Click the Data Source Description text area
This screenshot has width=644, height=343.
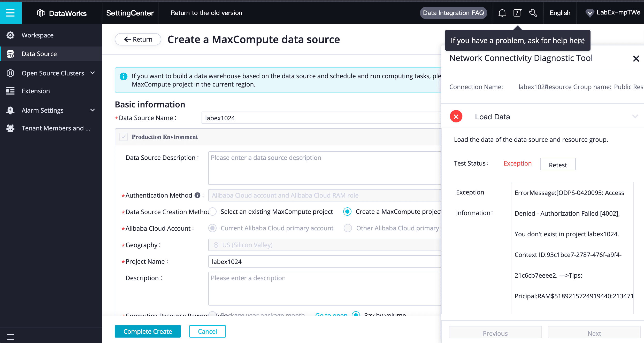(325, 168)
